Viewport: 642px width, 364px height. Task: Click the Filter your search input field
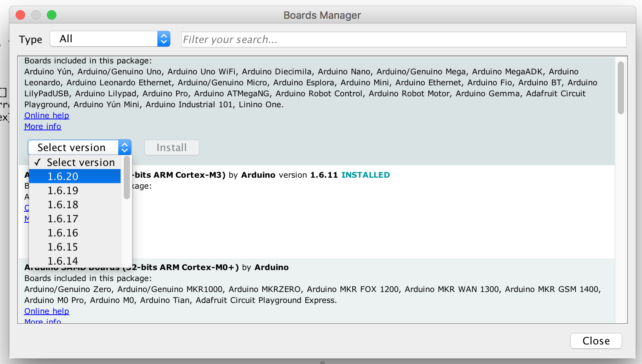click(x=404, y=40)
